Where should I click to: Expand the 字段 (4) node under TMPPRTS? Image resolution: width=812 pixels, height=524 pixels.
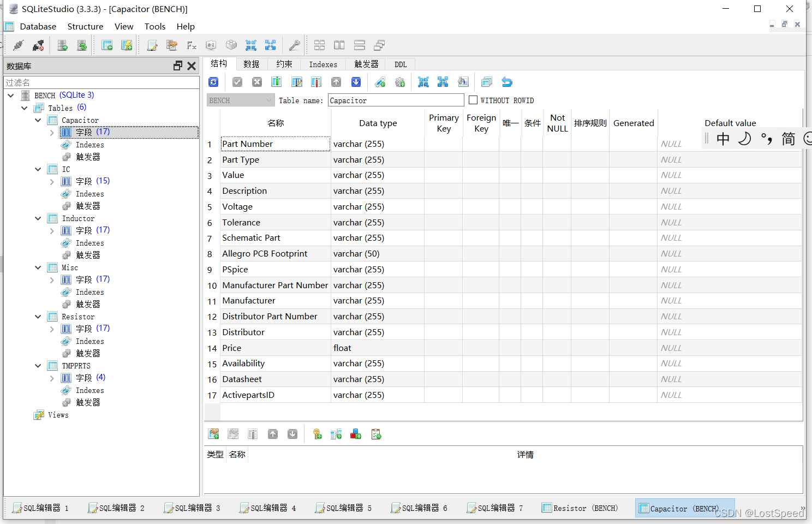coord(52,378)
